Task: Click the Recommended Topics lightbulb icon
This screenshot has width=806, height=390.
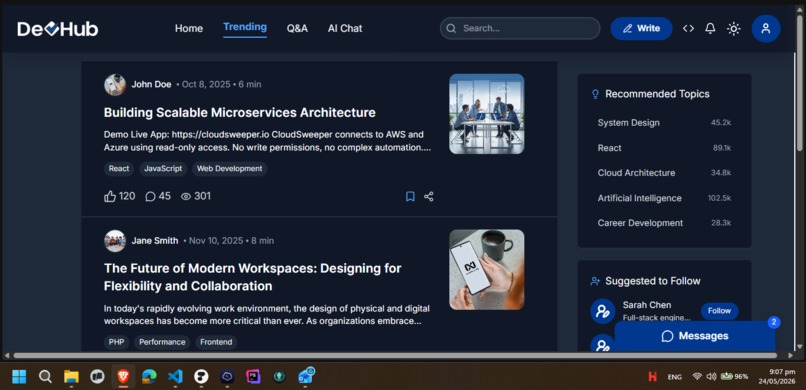Action: coord(595,94)
